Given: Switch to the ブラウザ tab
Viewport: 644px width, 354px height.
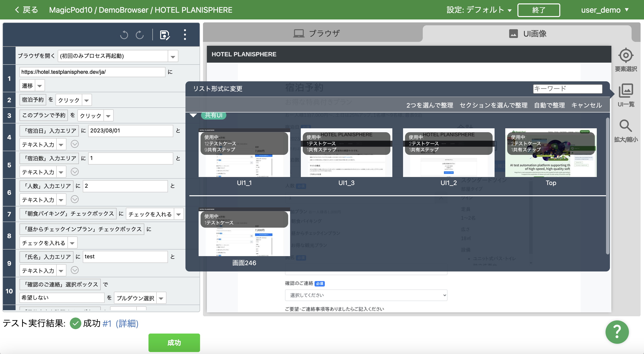Looking at the screenshot, I should coord(316,33).
